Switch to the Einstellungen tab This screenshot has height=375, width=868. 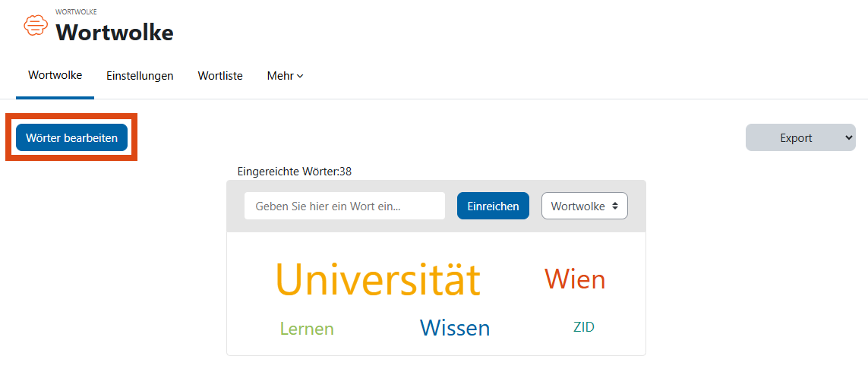click(x=140, y=76)
